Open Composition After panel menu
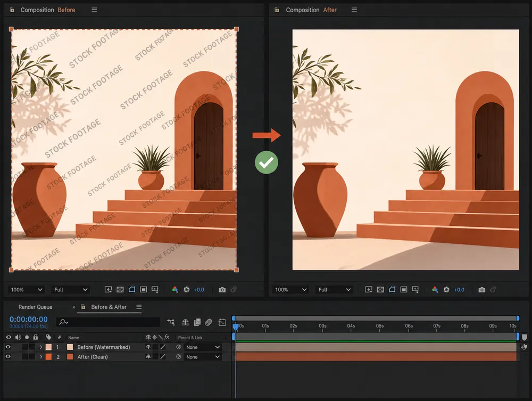Image resolution: width=532 pixels, height=401 pixels. pyautogui.click(x=354, y=10)
